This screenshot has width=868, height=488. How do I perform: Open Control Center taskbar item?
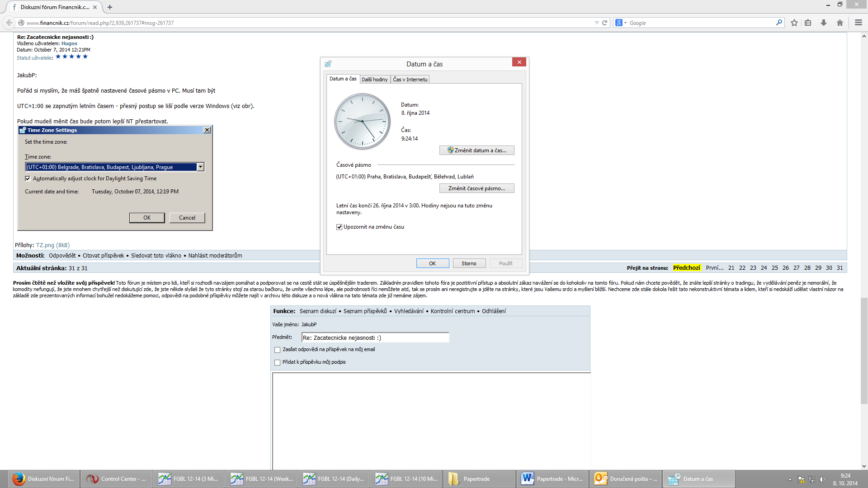coord(117,479)
